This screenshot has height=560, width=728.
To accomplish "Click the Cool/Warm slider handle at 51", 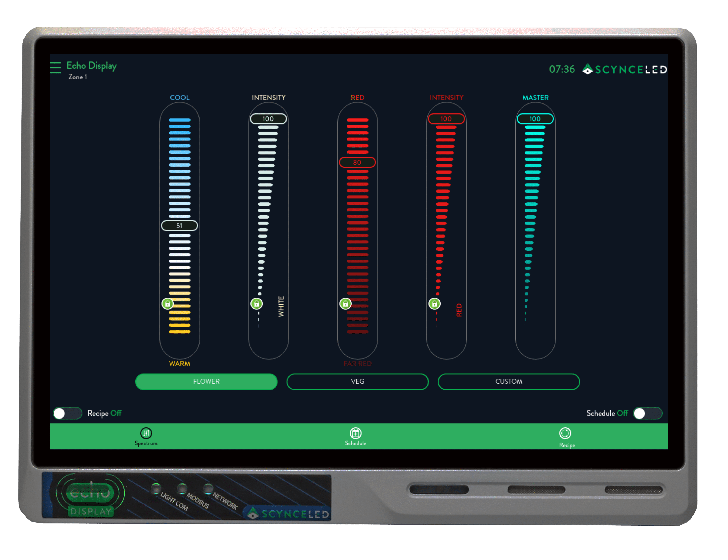I will [x=179, y=226].
